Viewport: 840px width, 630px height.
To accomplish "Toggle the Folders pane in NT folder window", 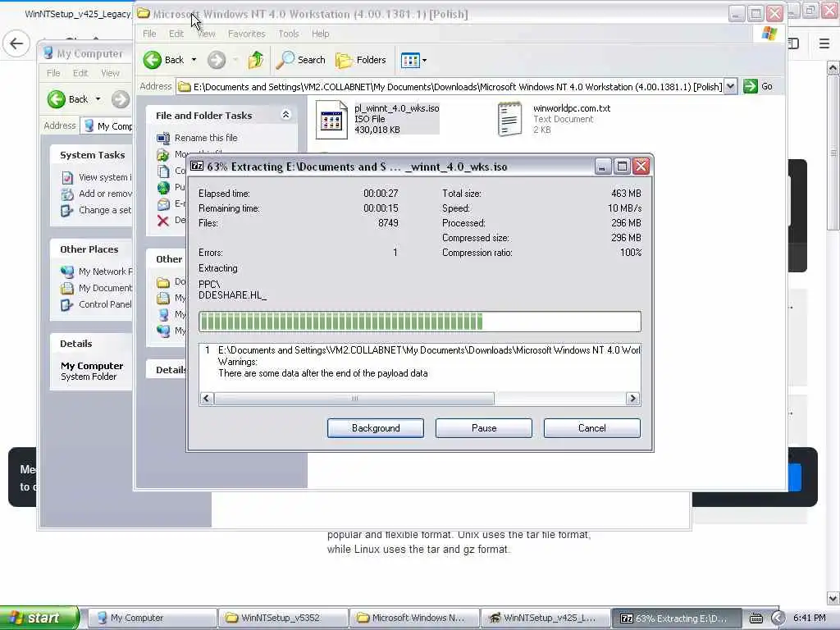I will [361, 60].
